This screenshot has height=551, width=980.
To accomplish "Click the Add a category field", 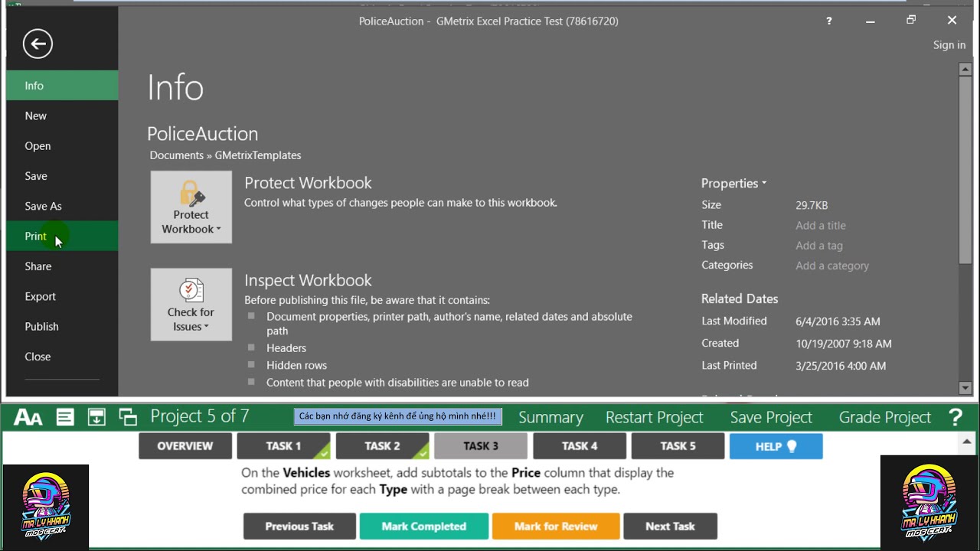I will tap(832, 266).
